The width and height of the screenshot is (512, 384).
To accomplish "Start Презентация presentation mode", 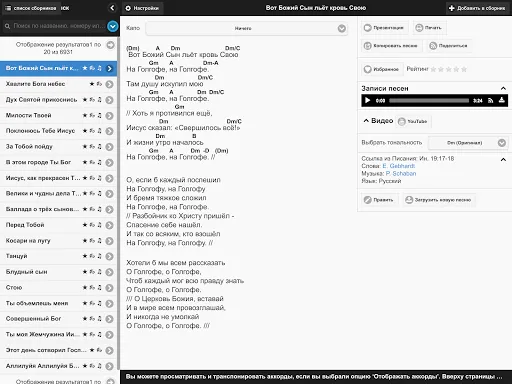I will (x=384, y=28).
